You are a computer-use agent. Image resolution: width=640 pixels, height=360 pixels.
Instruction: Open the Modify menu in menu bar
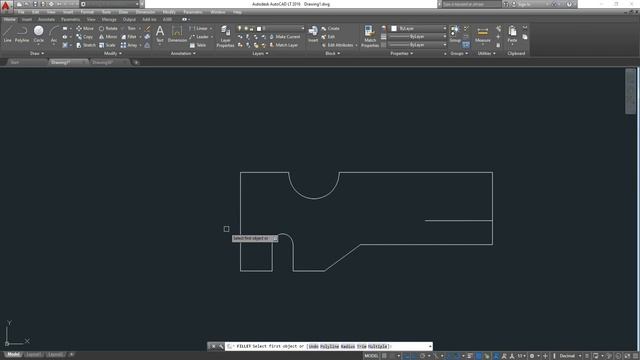tap(169, 12)
